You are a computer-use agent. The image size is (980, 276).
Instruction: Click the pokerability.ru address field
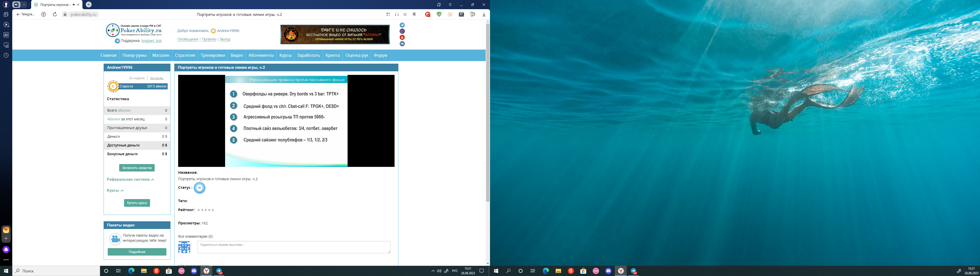[x=84, y=15]
